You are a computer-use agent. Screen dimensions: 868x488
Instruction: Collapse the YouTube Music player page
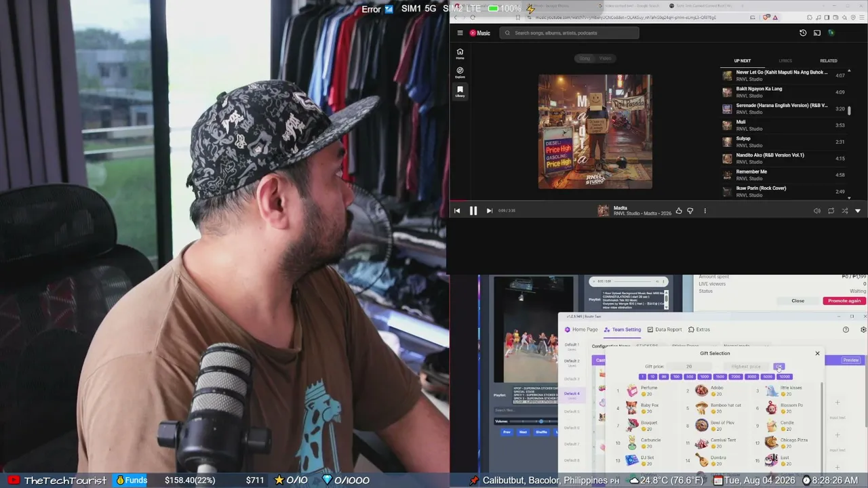(x=858, y=211)
